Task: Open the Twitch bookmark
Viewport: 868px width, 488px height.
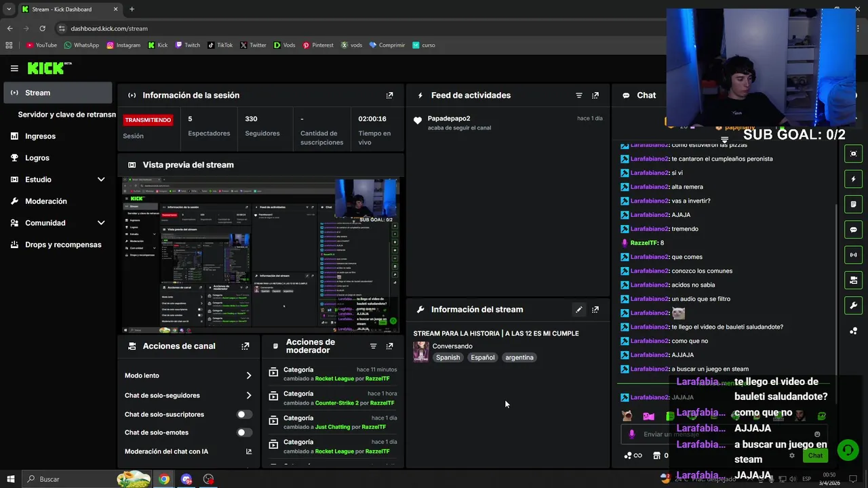Action: click(188, 45)
